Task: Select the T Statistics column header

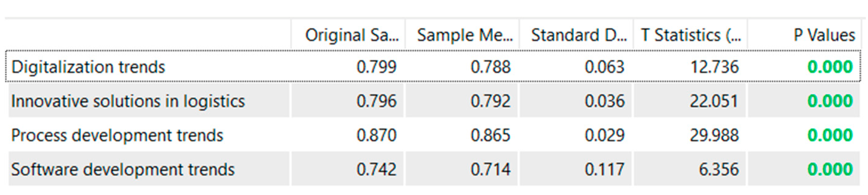Action: pos(691,35)
